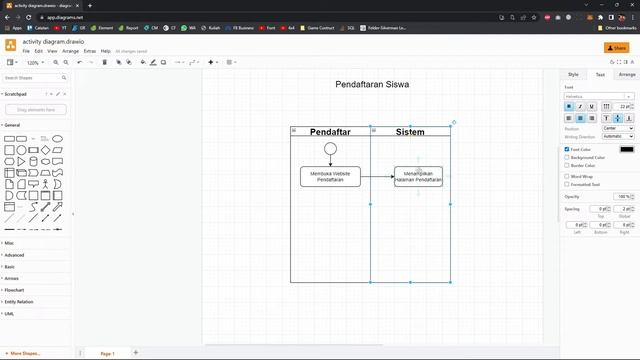This screenshot has height=360, width=640.
Task: Undo the last action in toolbar
Action: [x=80, y=62]
